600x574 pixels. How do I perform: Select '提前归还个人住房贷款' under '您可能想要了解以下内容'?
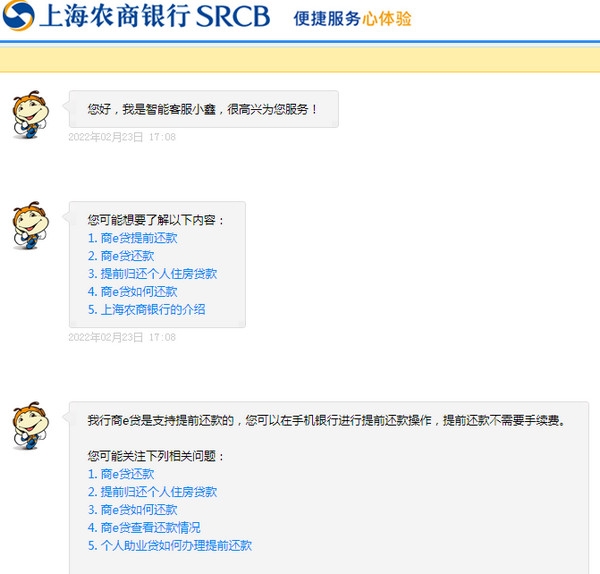coord(152,274)
